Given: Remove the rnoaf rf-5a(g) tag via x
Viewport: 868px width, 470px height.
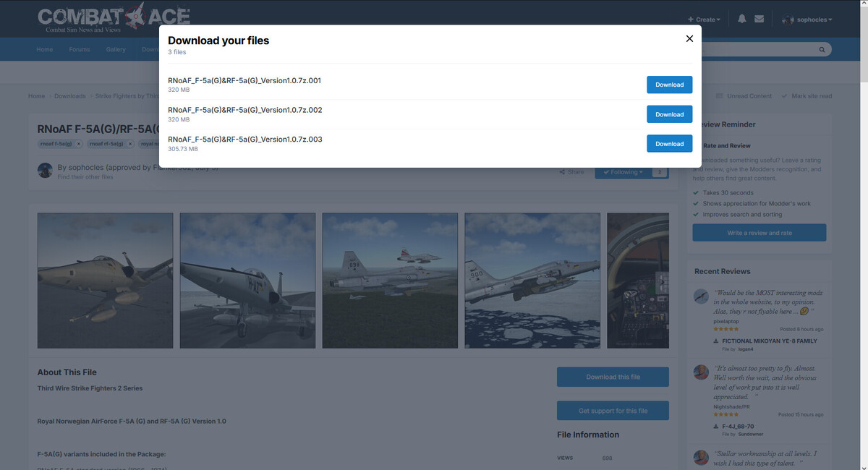Looking at the screenshot, I should point(131,144).
